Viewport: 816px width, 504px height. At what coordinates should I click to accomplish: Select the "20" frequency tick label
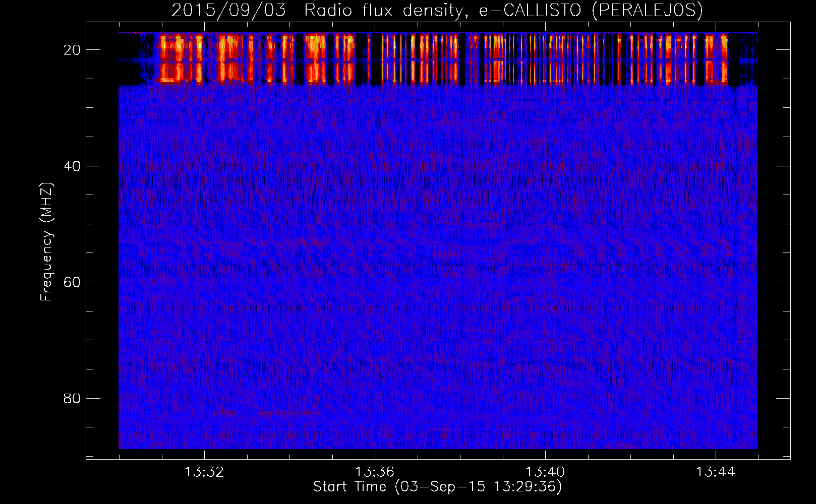[72, 50]
